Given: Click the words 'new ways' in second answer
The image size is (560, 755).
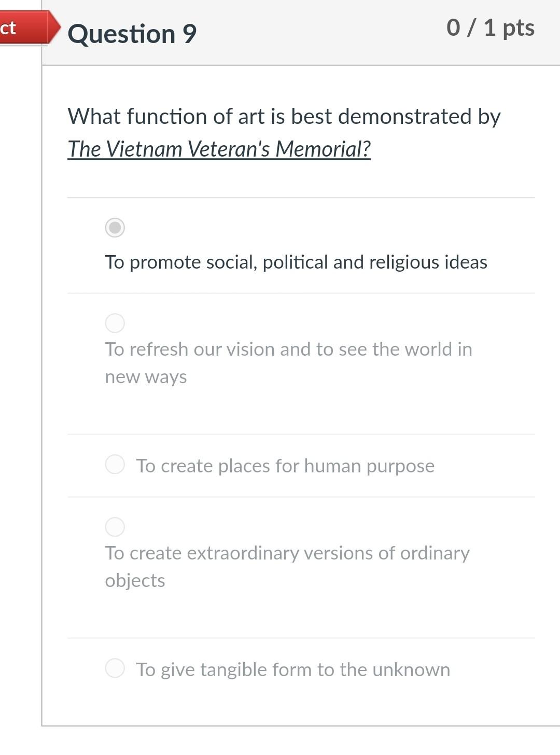Looking at the screenshot, I should [146, 377].
